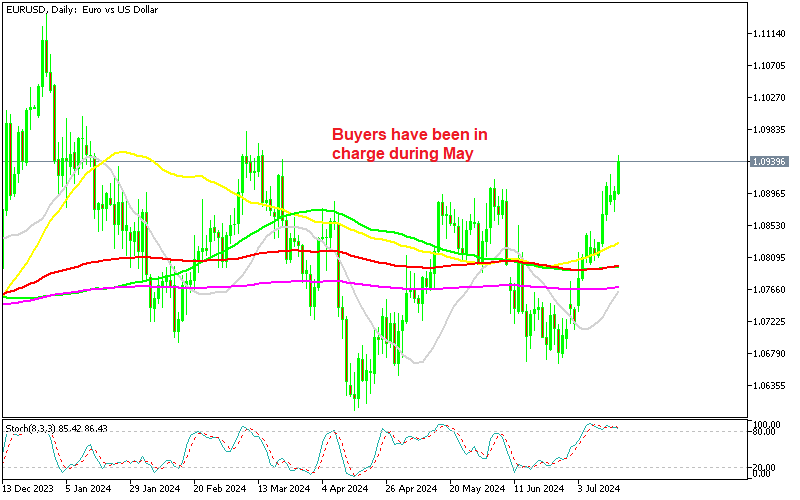Select the 1.10270 price axis level

pos(771,98)
